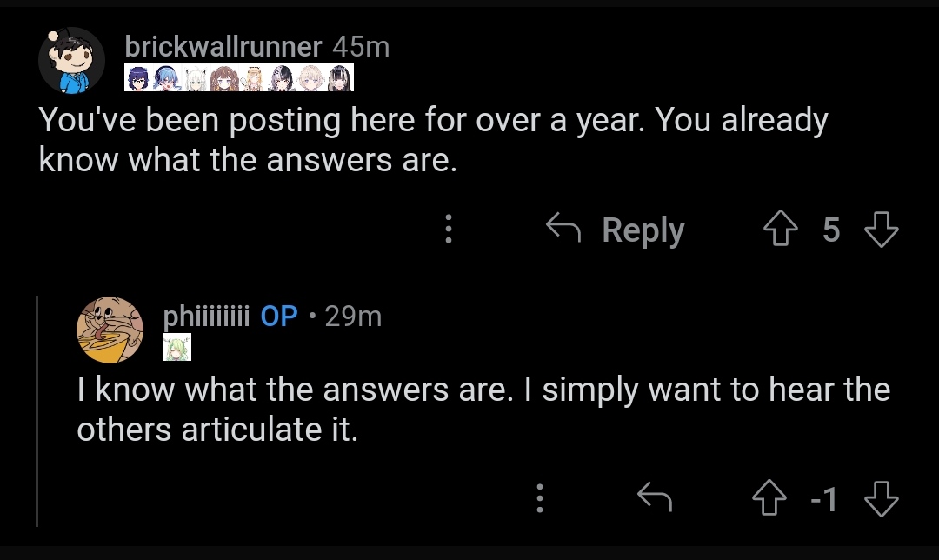Click the green-haired flair icon under phiiiiiiii
This screenshot has width=939, height=560.
coord(176,347)
